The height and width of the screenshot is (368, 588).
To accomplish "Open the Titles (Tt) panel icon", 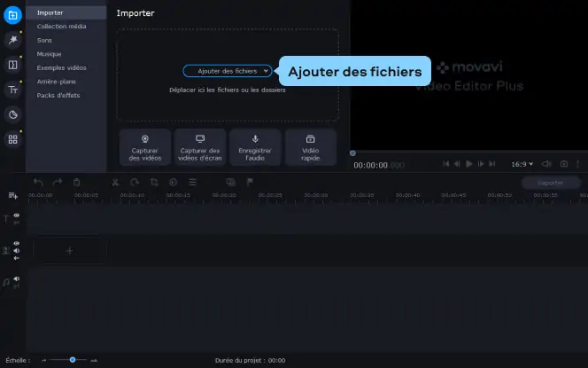I will pyautogui.click(x=12, y=90).
